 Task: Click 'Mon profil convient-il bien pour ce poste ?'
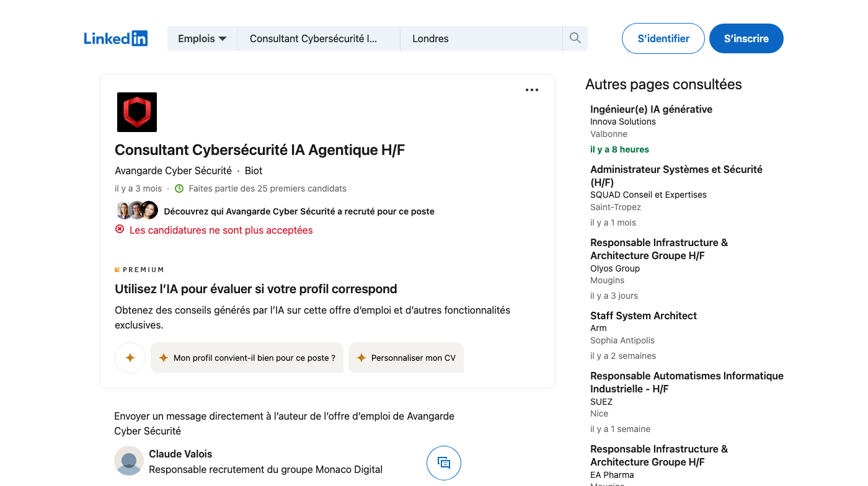point(247,358)
